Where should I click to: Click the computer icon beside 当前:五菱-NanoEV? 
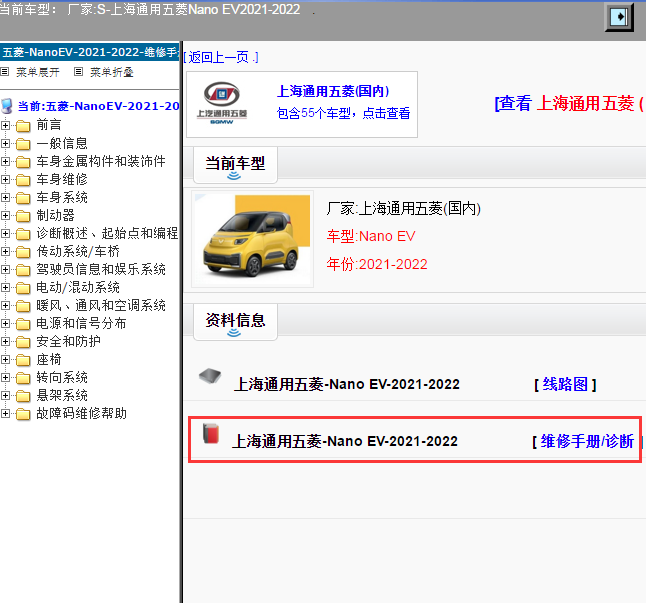[7, 106]
